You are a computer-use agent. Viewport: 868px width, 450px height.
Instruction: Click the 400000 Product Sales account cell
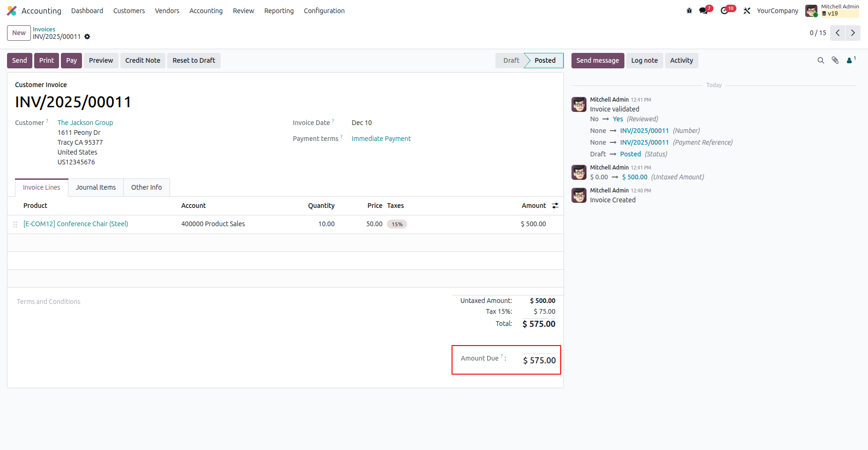click(213, 224)
